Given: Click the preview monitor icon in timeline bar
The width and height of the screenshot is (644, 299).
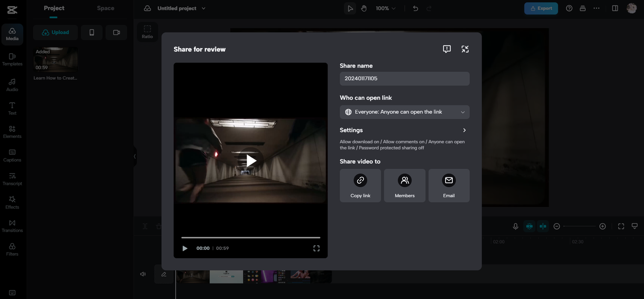Looking at the screenshot, I should tap(634, 226).
